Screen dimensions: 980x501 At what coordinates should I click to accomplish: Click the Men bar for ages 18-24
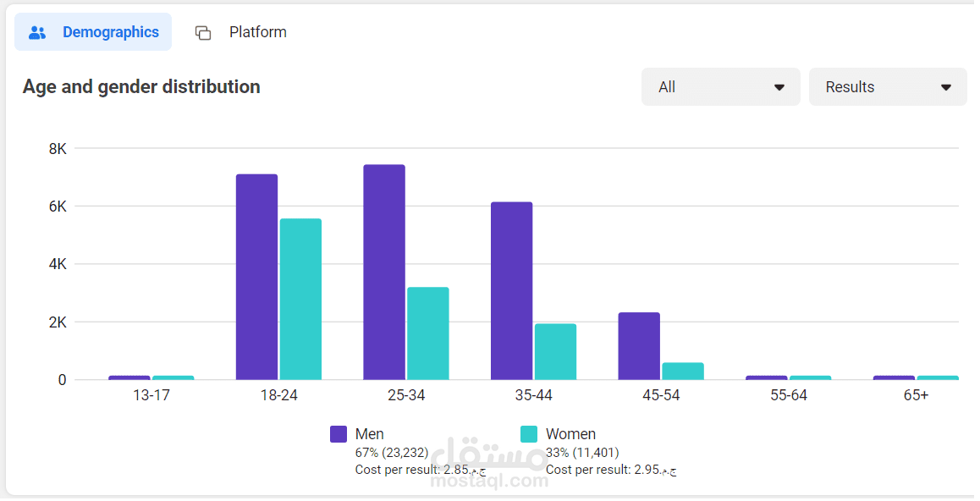[x=256, y=277]
